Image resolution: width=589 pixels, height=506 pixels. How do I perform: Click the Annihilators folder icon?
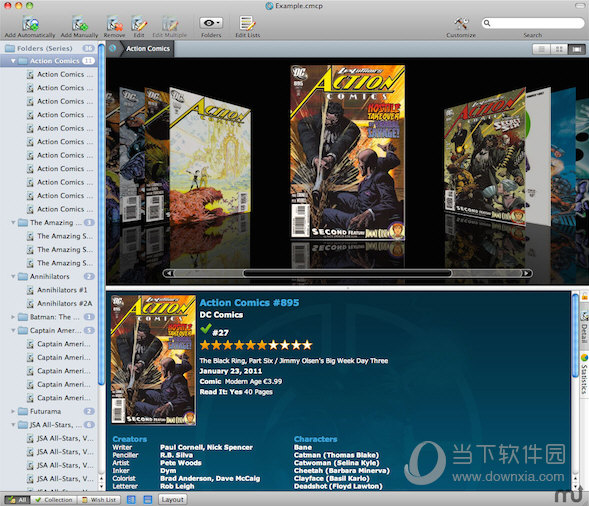pos(23,276)
